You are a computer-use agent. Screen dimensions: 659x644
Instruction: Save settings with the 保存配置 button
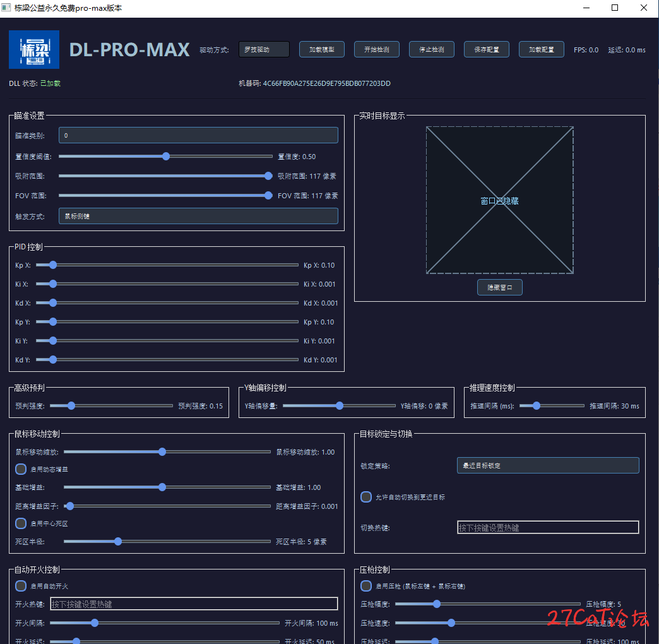487,50
